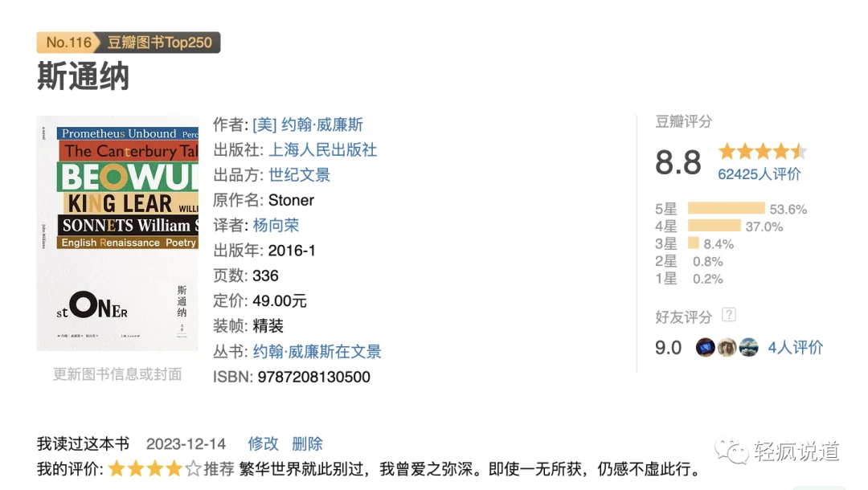Open the first friend avatar with blue image
The image size is (868, 490).
pos(706,347)
